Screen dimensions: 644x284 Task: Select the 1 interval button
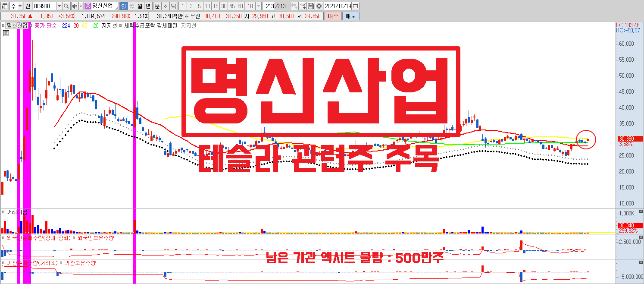pyautogui.click(x=183, y=6)
